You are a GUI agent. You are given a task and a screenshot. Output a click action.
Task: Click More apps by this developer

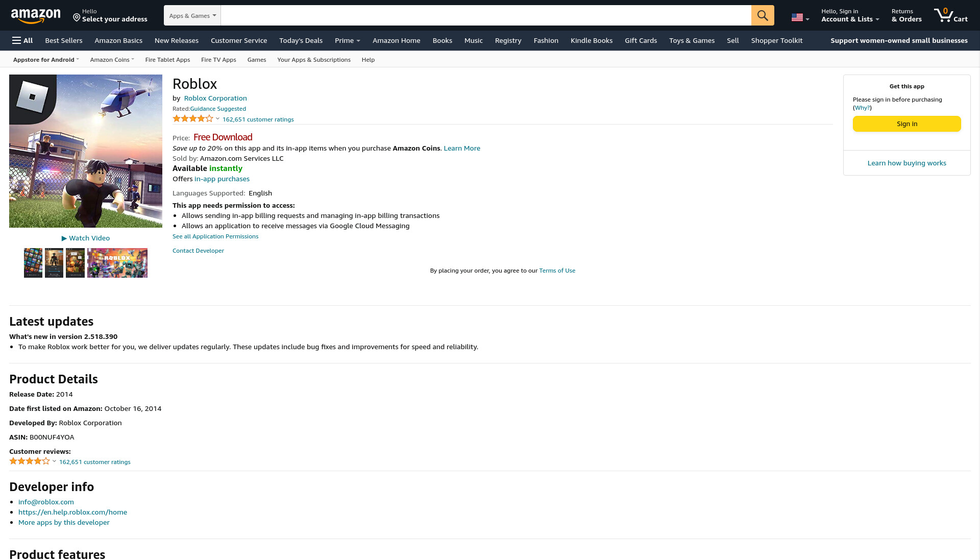(64, 522)
